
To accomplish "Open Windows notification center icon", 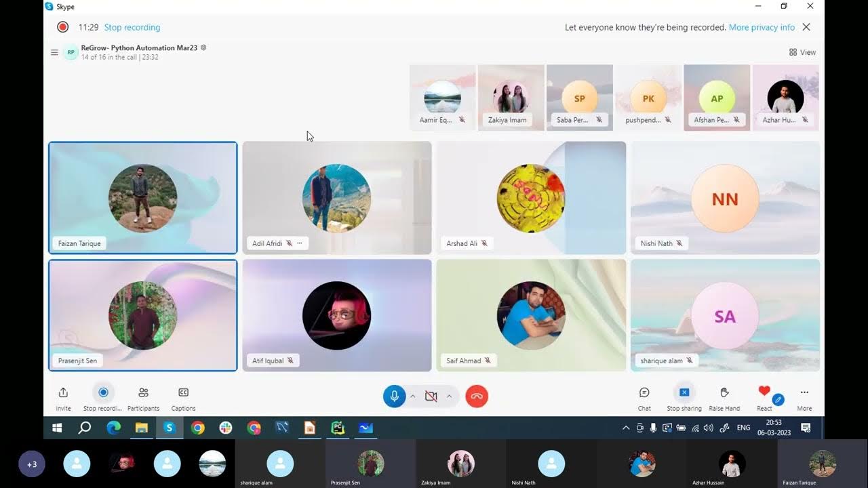I will pyautogui.click(x=806, y=428).
